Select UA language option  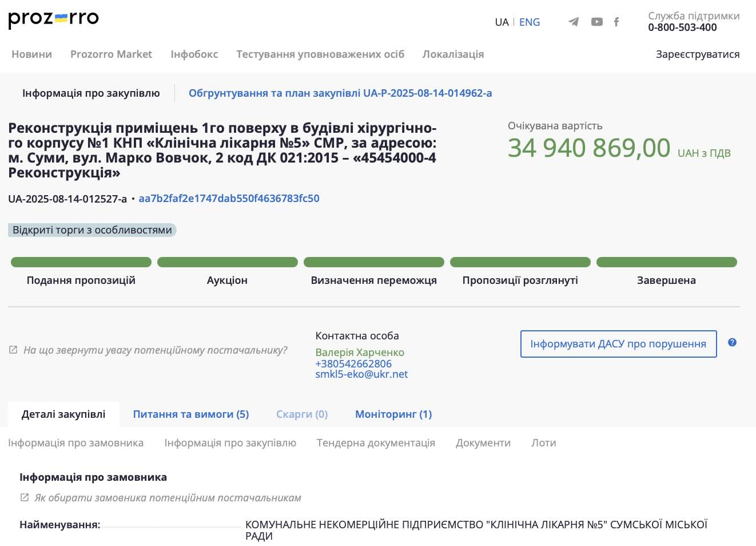[x=502, y=22]
